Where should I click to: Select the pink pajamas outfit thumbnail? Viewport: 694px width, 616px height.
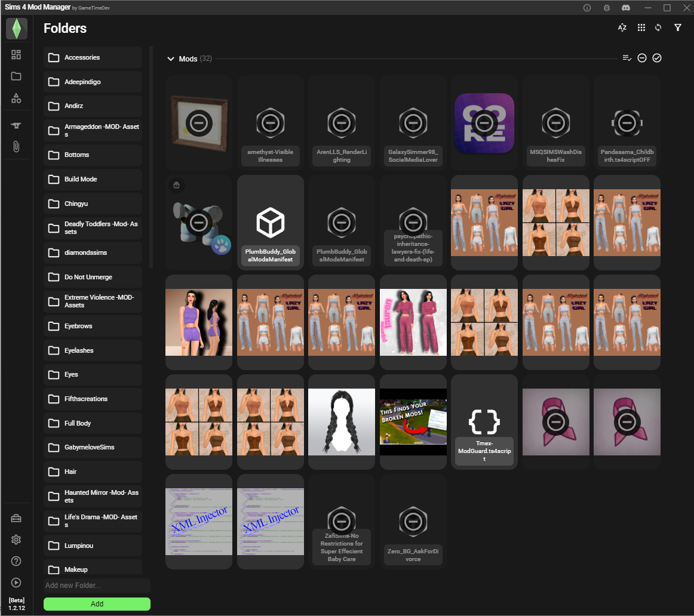(x=413, y=322)
